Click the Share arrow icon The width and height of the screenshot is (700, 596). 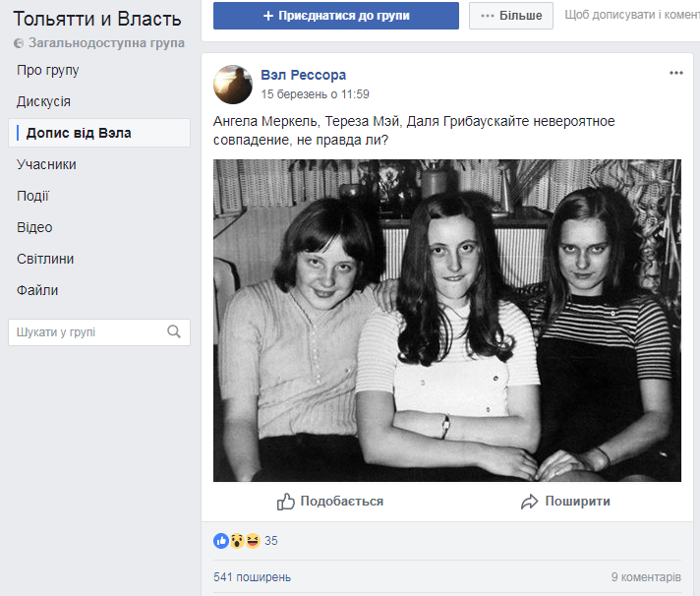coord(529,502)
